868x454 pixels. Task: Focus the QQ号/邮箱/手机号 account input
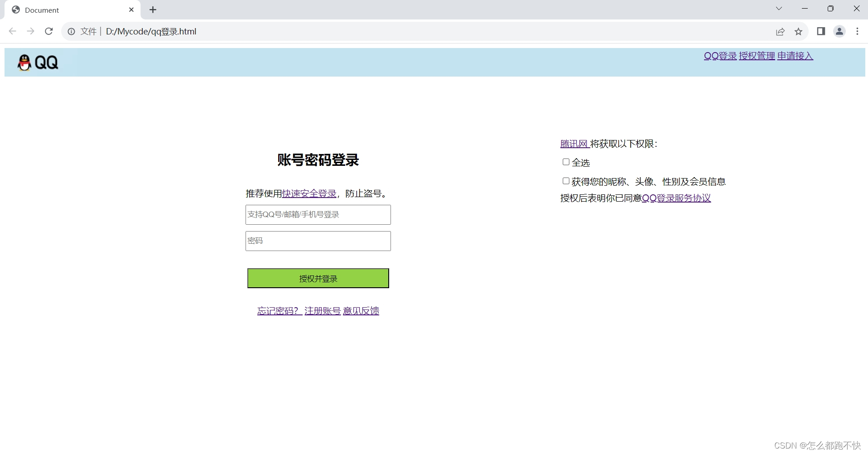318,215
